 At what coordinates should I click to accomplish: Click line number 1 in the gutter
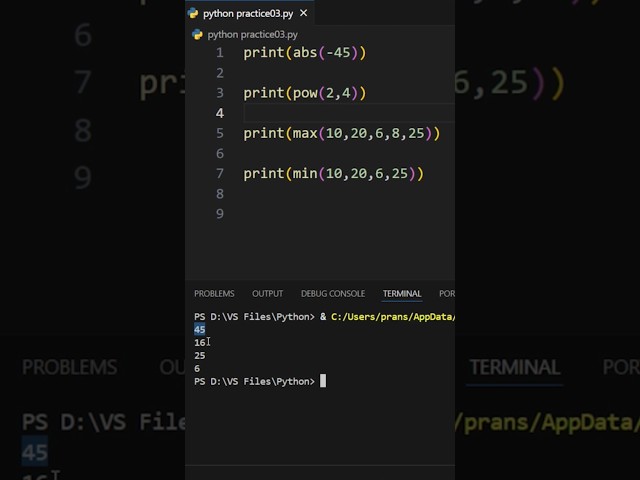[220, 53]
